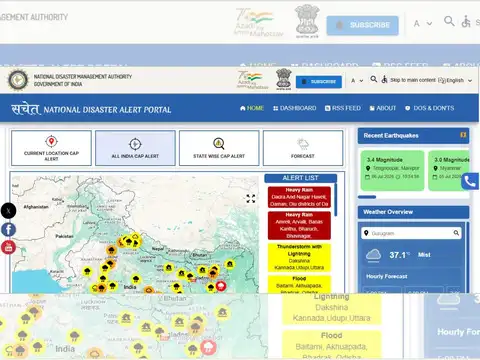Open the Dos & Don'ts menu item
This screenshot has height=360, width=480.
tap(429, 108)
